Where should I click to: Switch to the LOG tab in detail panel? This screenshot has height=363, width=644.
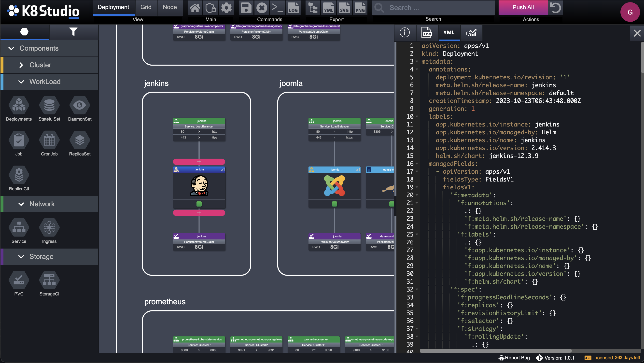[426, 32]
